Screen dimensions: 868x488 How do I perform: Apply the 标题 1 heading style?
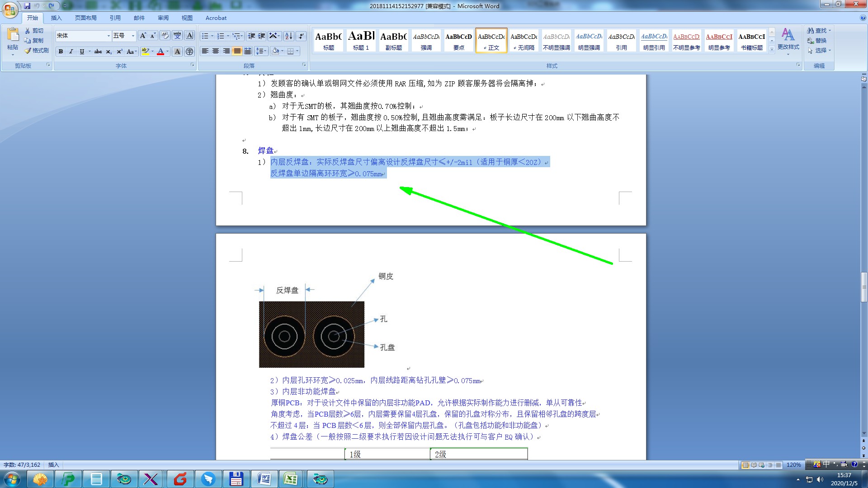[x=361, y=40]
